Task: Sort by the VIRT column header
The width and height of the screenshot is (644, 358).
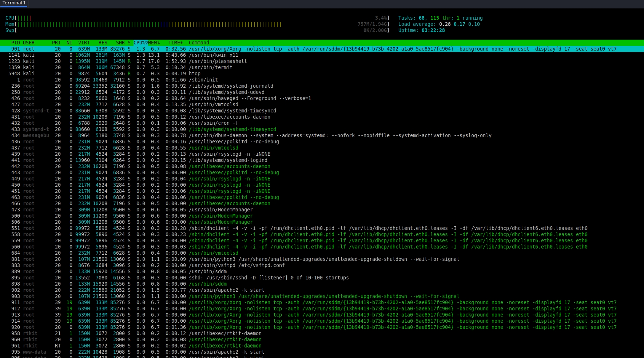Action: coord(84,43)
